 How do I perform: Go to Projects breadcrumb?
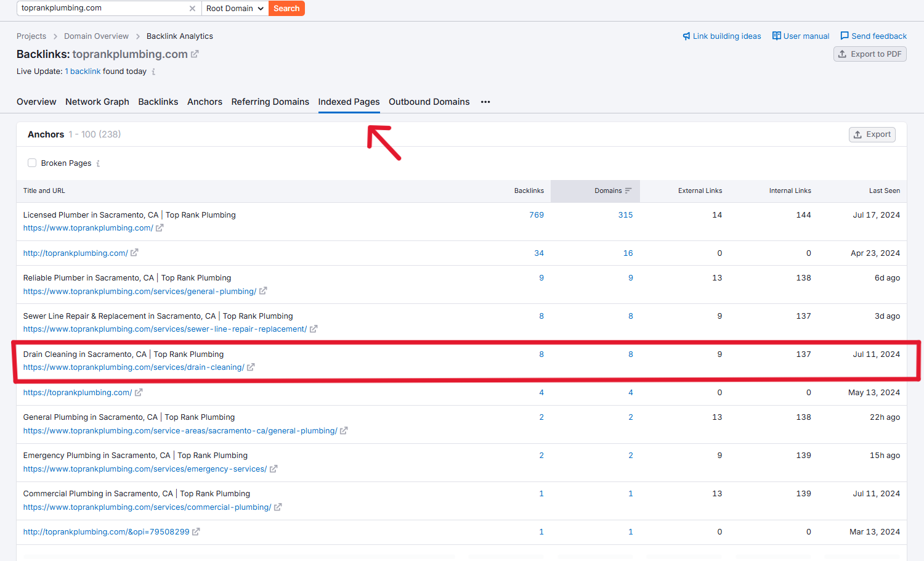coord(31,36)
